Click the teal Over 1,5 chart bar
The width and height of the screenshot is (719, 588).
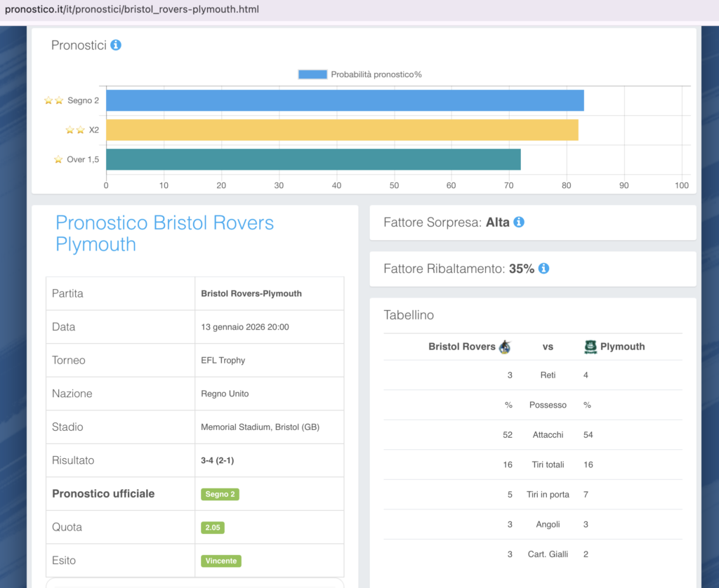coord(312,159)
